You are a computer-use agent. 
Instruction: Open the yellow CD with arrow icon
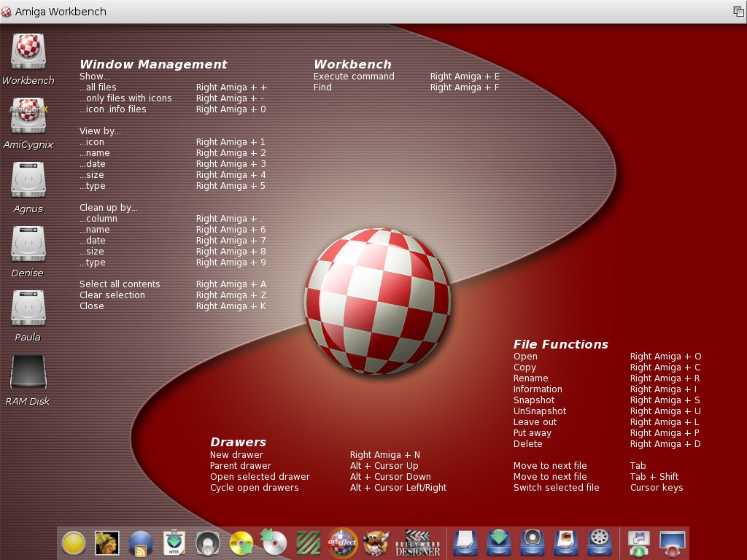[241, 543]
